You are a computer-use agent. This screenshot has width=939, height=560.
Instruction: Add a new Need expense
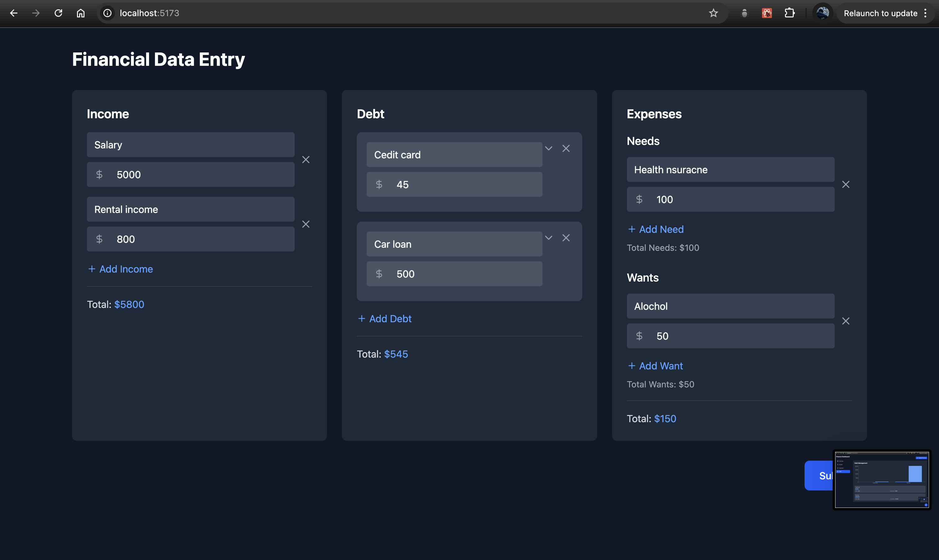tap(655, 229)
